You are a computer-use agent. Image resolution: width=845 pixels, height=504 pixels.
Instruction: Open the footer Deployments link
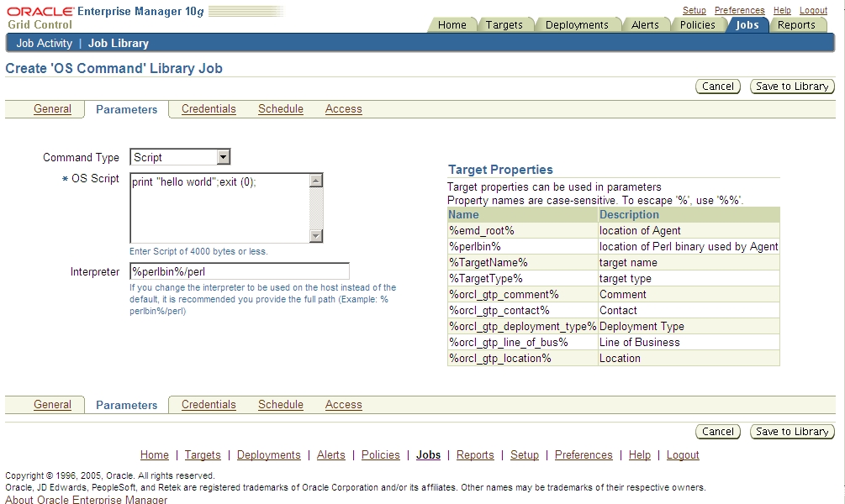(269, 455)
